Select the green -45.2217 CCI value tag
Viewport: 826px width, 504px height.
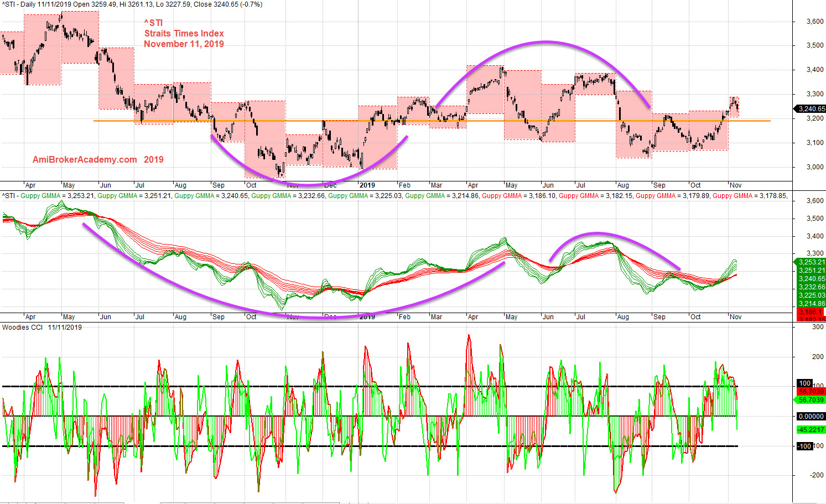tap(811, 430)
